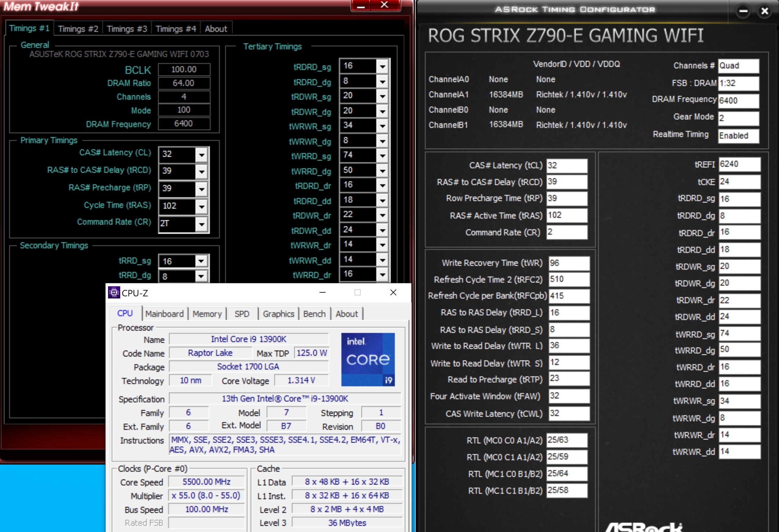
Task: Expand the tWRRD_sg dropdown in Mem TweakIt
Action: tap(382, 155)
